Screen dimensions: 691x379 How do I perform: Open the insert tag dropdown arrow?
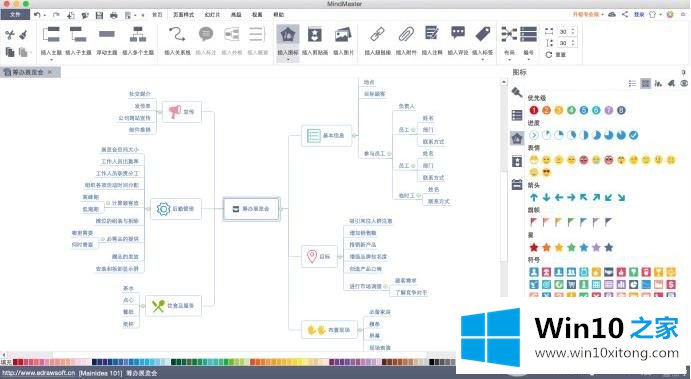point(483,59)
